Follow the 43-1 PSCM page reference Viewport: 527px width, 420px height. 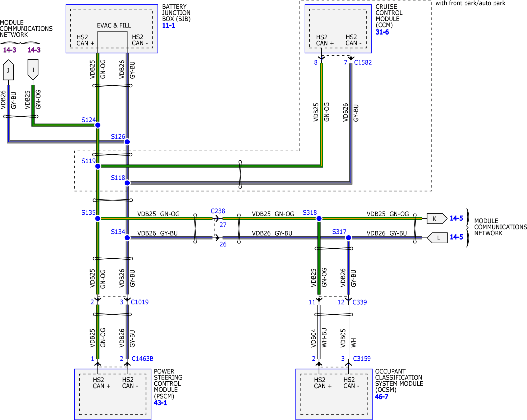(x=160, y=403)
